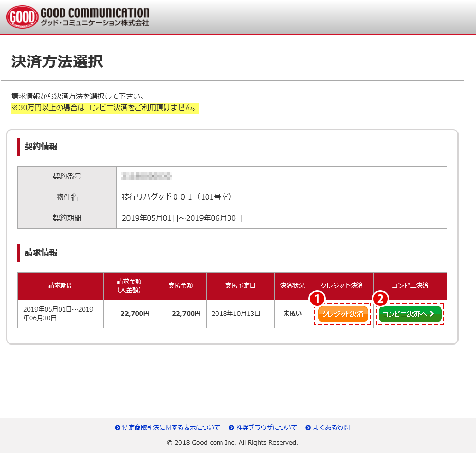This screenshot has height=453, width=476.
Task: Click the red number 2 badge
Action: click(380, 299)
